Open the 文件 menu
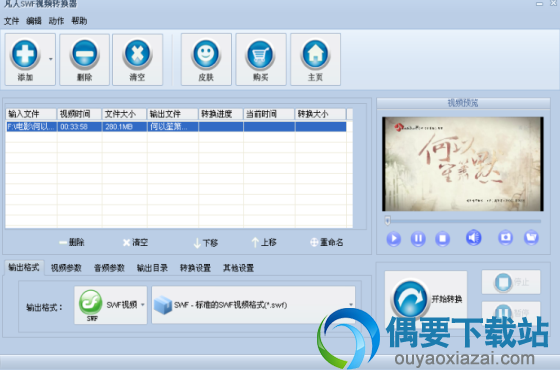This screenshot has width=560, height=370. 11,21
